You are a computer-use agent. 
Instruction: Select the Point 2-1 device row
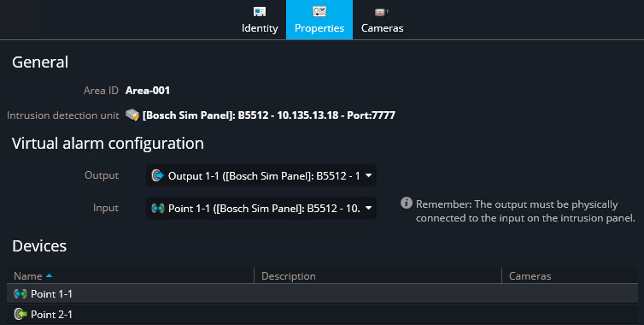[x=322, y=314]
